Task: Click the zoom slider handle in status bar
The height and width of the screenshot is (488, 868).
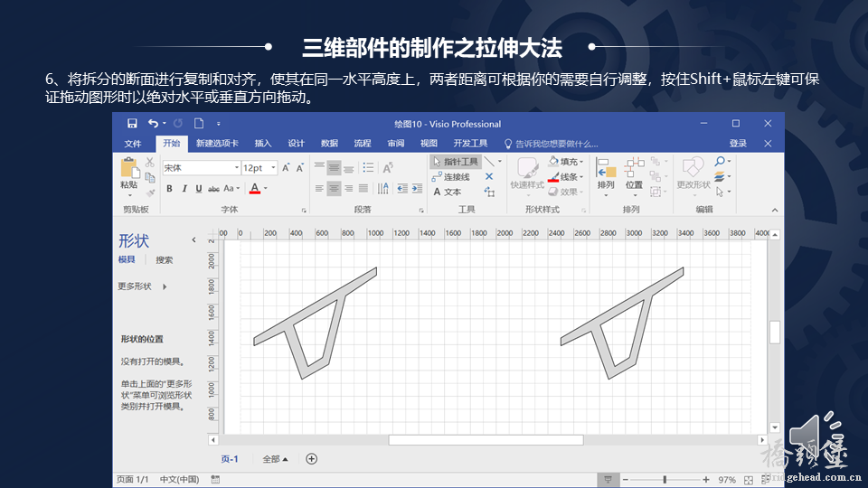Action: (x=665, y=480)
